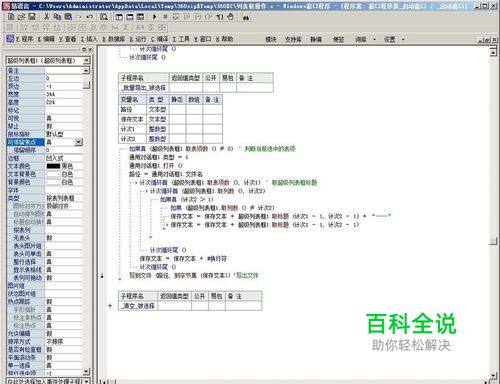
Task: Open the 运行 menu
Action: click(138, 39)
